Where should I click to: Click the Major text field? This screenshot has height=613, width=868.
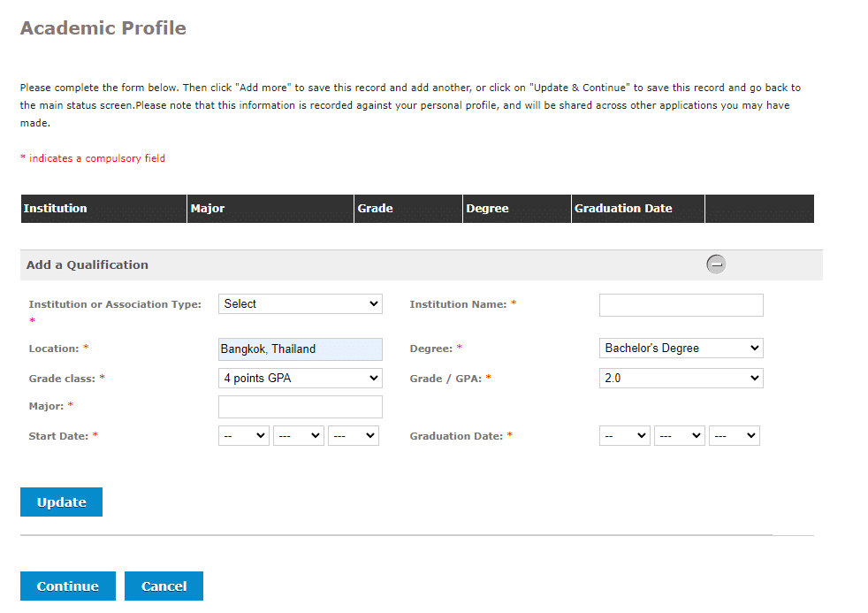point(300,407)
